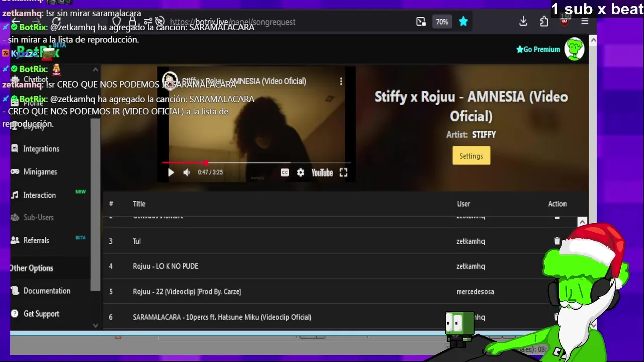Open Minigames in the sidebar

click(x=40, y=172)
